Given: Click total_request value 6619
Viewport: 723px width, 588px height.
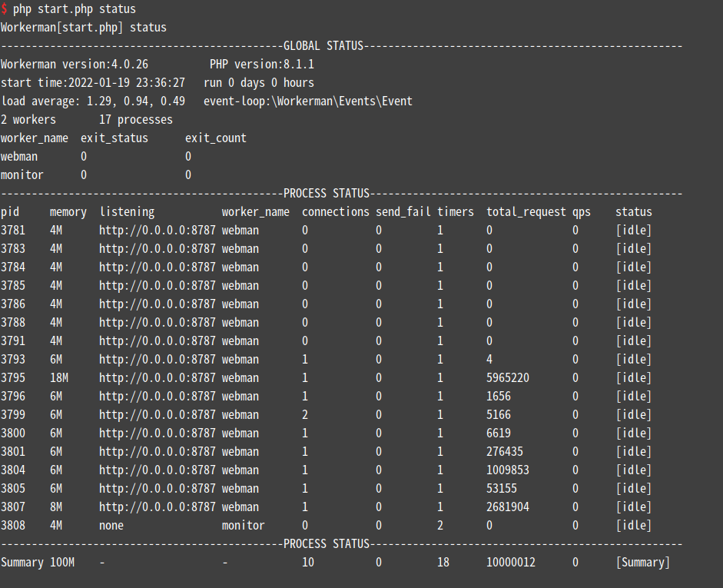Looking at the screenshot, I should pos(499,434).
